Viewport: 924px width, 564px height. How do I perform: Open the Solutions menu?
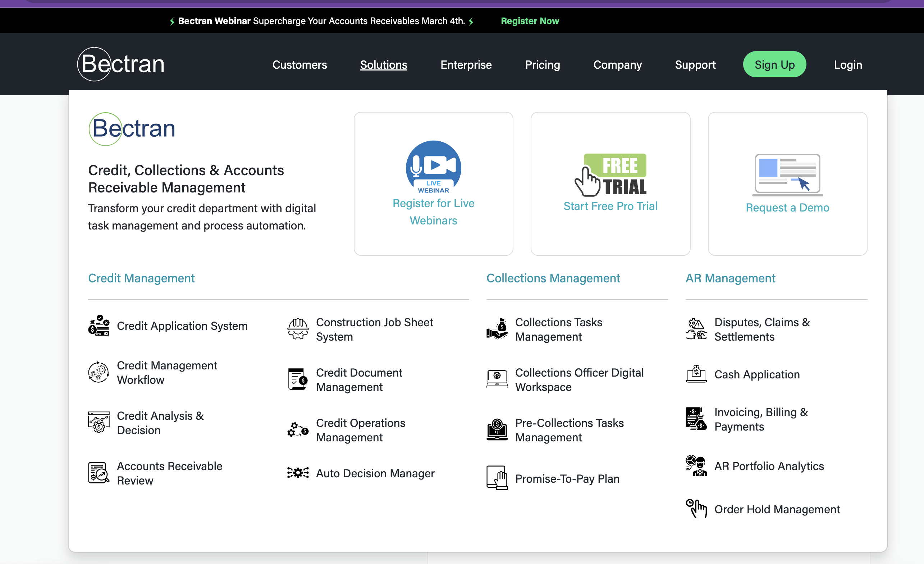[383, 64]
